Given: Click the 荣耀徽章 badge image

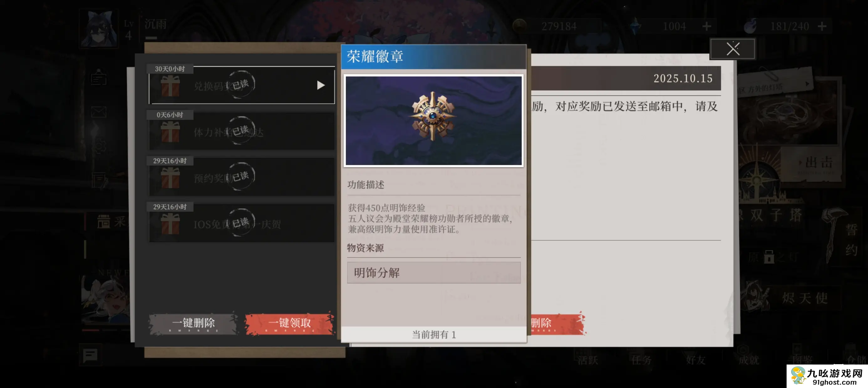Looking at the screenshot, I should 433,120.
